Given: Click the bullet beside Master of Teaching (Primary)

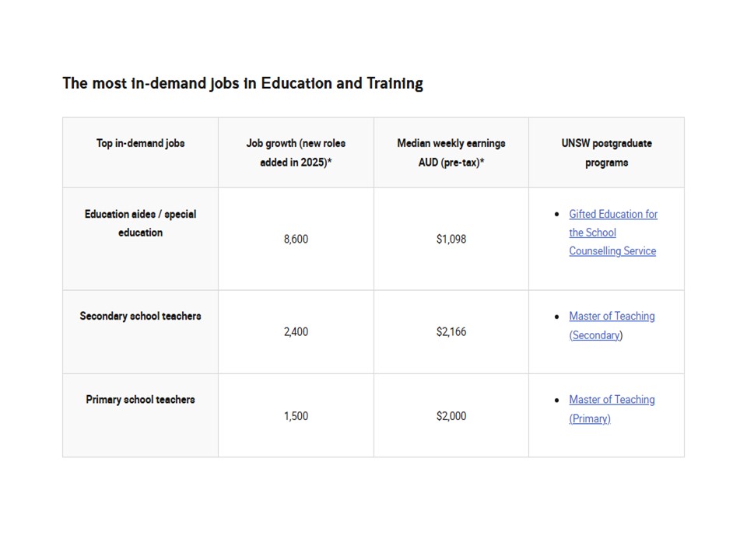Looking at the screenshot, I should pyautogui.click(x=556, y=400).
